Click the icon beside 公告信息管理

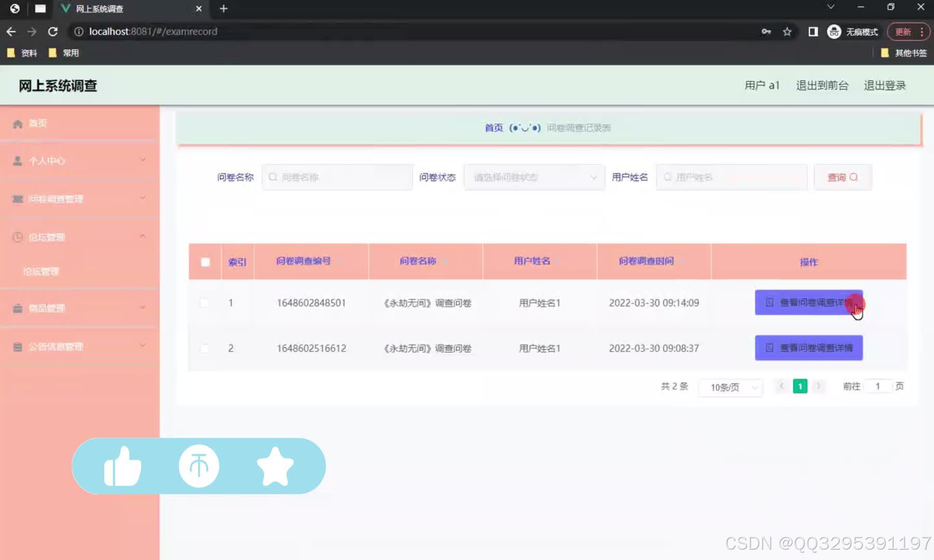point(18,347)
